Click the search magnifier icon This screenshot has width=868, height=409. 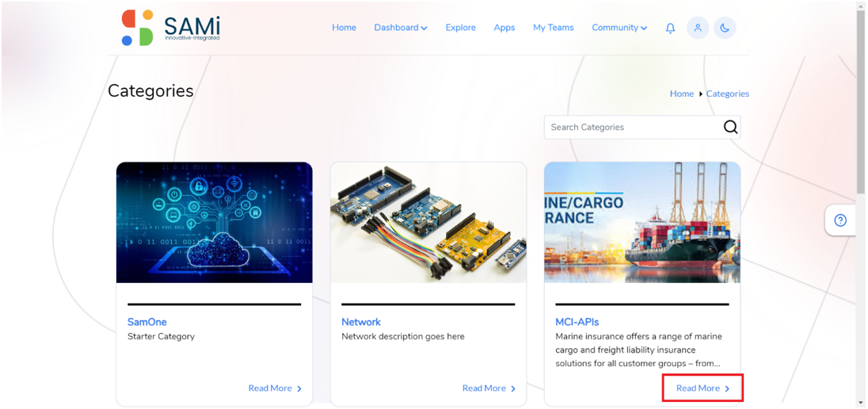[731, 127]
